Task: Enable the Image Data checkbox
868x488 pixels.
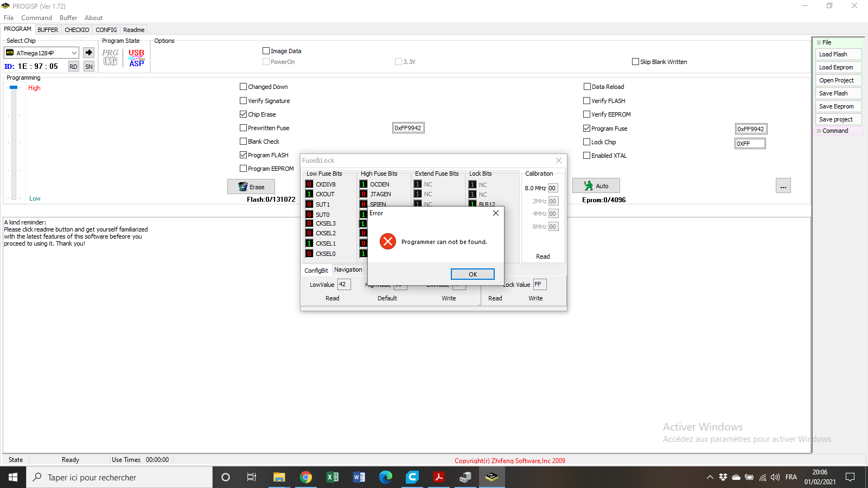Action: (x=266, y=51)
